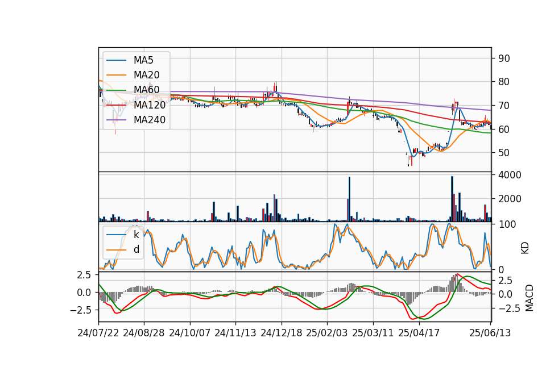Screen dimensions: 546x392
Task: Click the 25/03/11 date tick label
Action: [373, 333]
